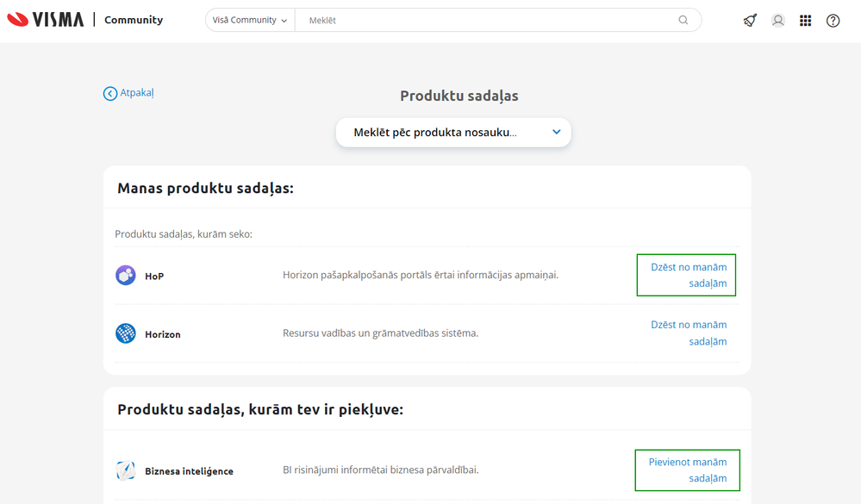Click the HoP description text
The width and height of the screenshot is (861, 504).
421,275
